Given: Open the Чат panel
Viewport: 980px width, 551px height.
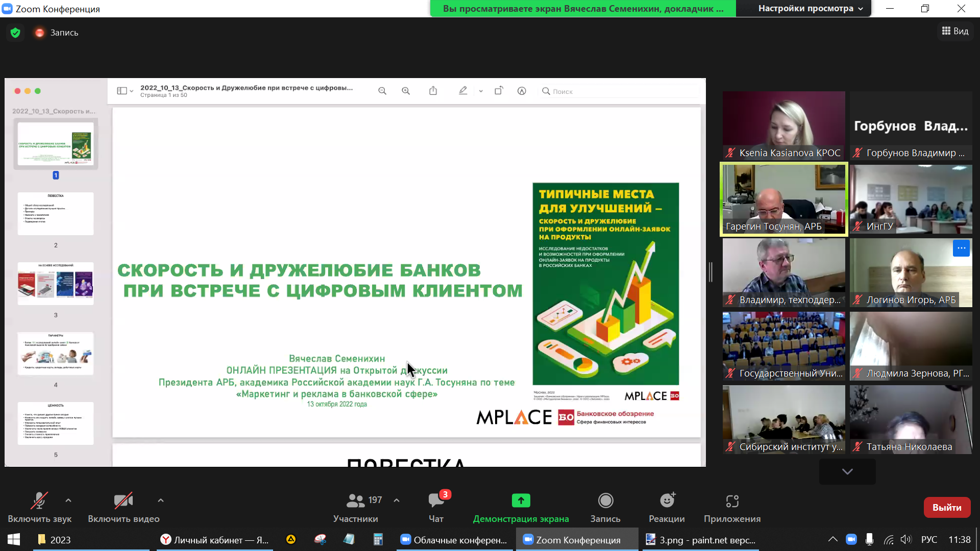Looking at the screenshot, I should (436, 508).
